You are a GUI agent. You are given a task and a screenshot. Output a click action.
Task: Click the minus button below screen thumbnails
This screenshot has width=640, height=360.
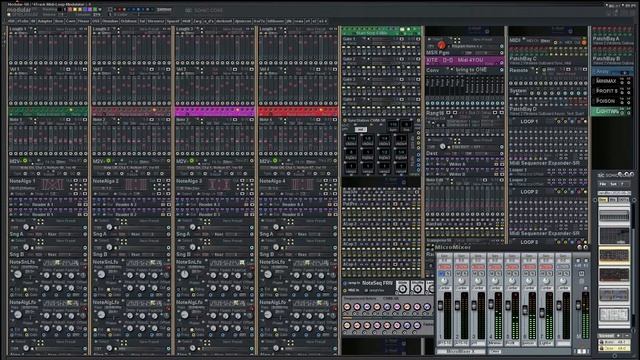627,336
